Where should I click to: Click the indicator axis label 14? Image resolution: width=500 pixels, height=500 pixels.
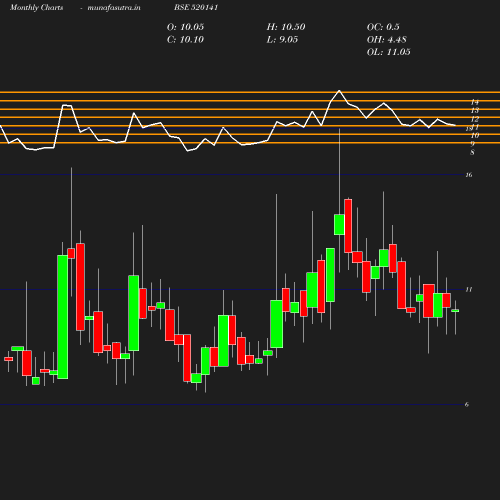click(x=475, y=102)
